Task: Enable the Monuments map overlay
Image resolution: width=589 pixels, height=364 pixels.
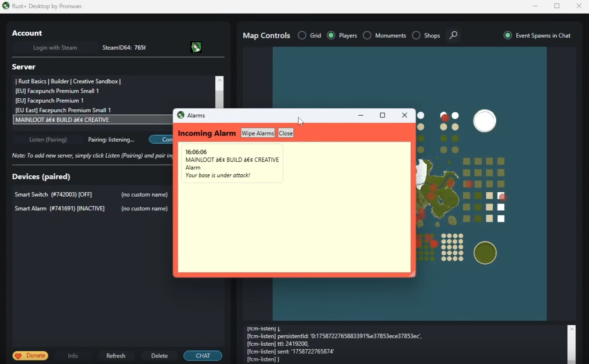Action: point(367,36)
